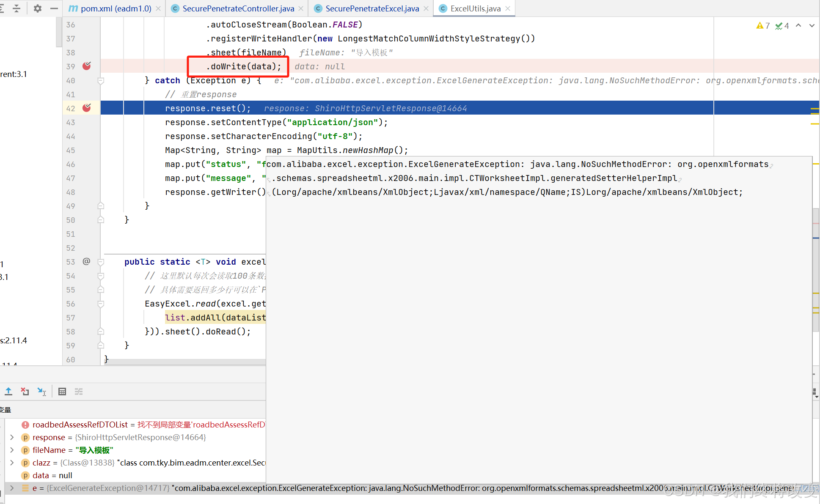Toggle the breakpoint on line 39
The image size is (820, 504).
pos(87,66)
